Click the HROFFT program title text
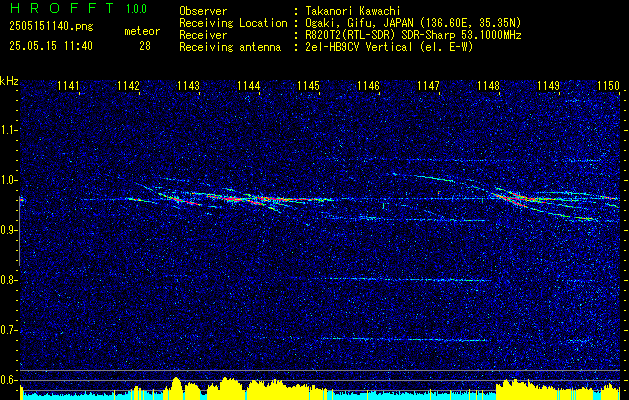Viewport: 629px width, 400px height. point(61,8)
